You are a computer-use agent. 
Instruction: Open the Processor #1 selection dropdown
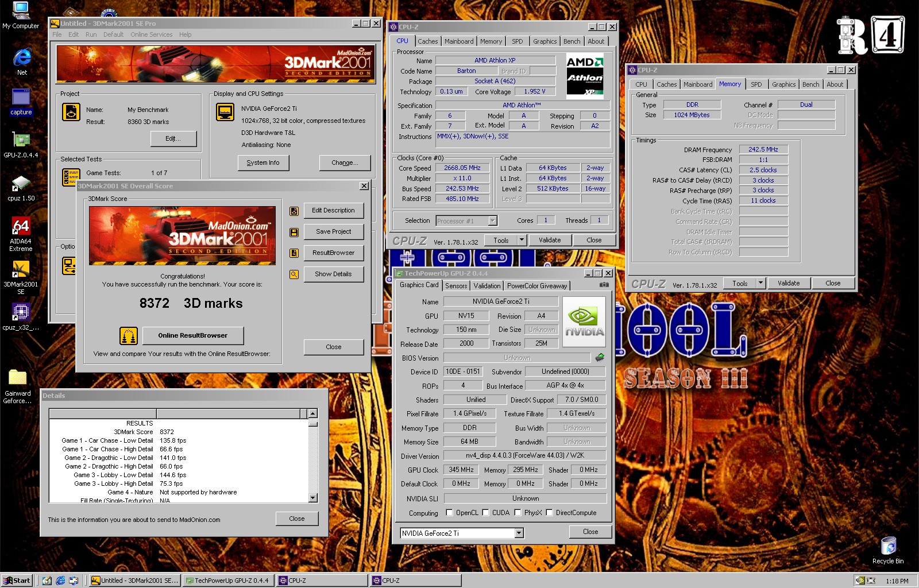(x=492, y=221)
